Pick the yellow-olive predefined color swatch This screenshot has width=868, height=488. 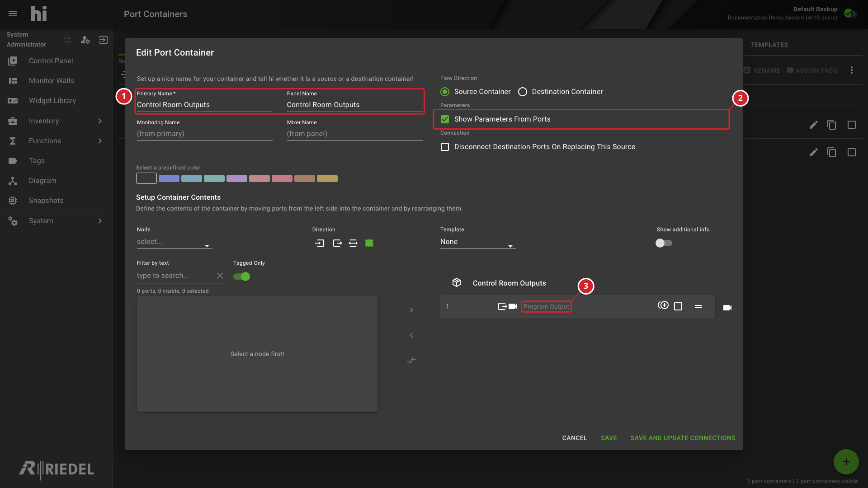[327, 178]
